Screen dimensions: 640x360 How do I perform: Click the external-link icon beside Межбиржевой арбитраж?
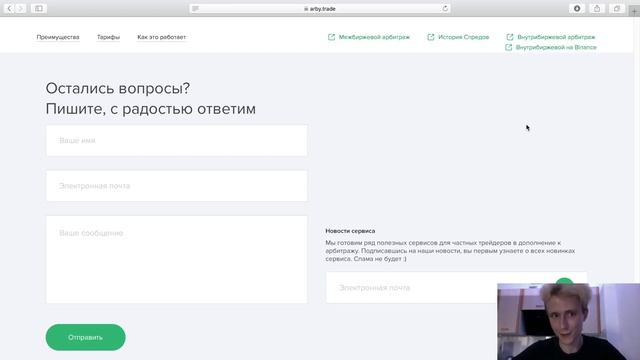coord(331,37)
